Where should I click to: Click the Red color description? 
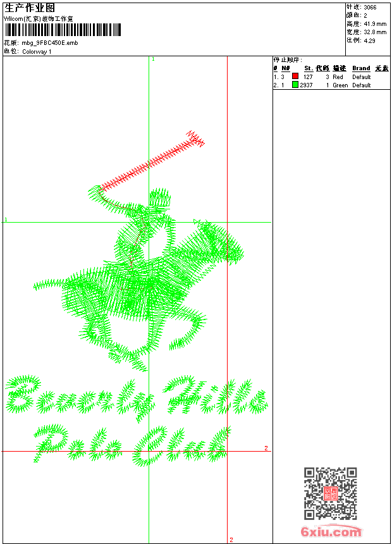tap(338, 77)
